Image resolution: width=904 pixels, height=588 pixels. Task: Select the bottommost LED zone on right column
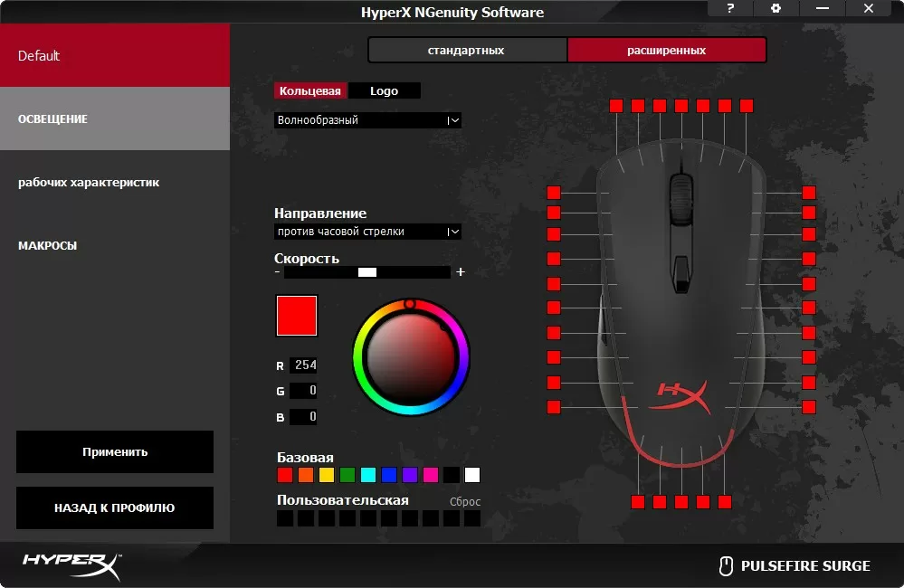point(809,407)
